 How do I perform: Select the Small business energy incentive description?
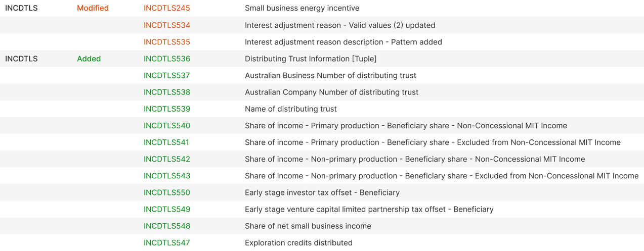(302, 8)
